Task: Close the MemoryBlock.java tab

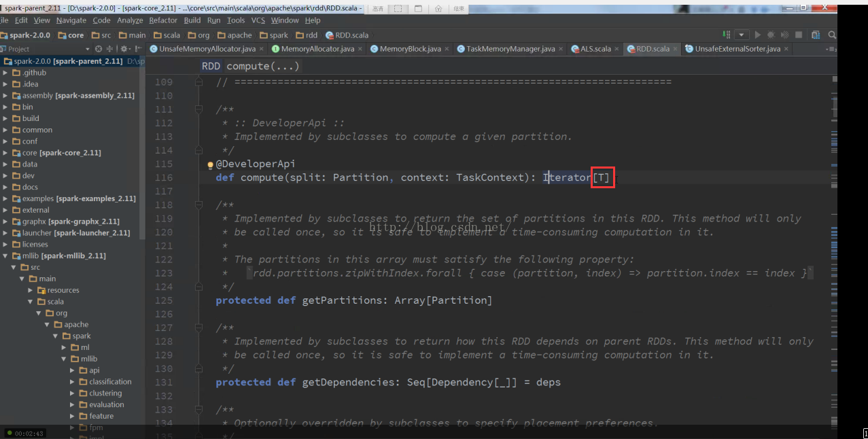Action: [x=448, y=49]
